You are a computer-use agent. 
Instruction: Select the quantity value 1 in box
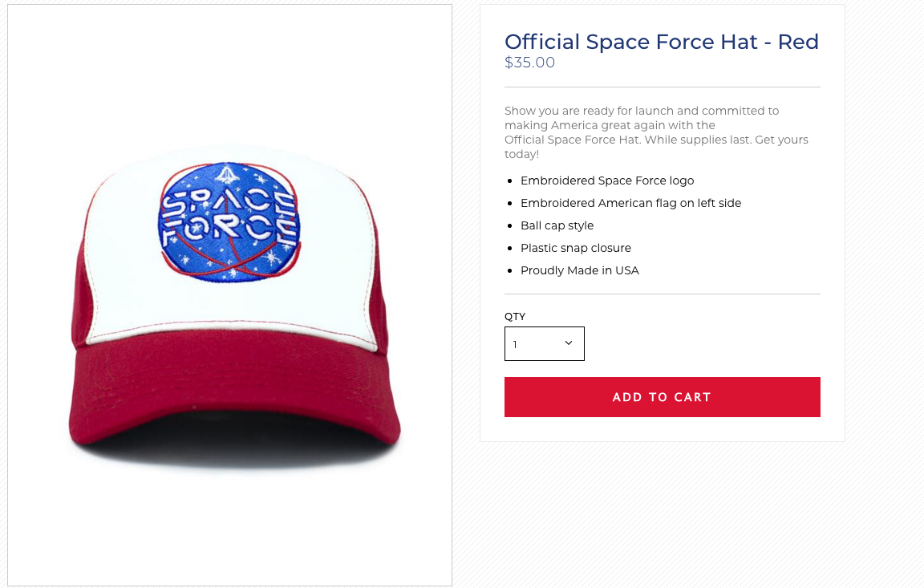pos(515,345)
